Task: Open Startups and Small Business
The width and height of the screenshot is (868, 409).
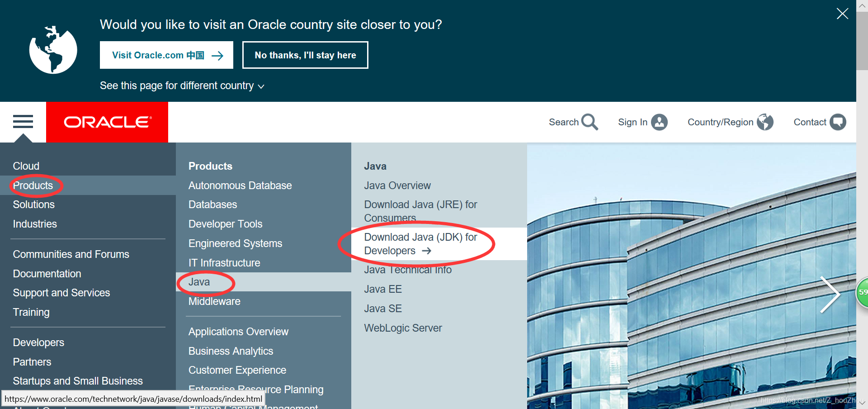Action: (x=78, y=381)
